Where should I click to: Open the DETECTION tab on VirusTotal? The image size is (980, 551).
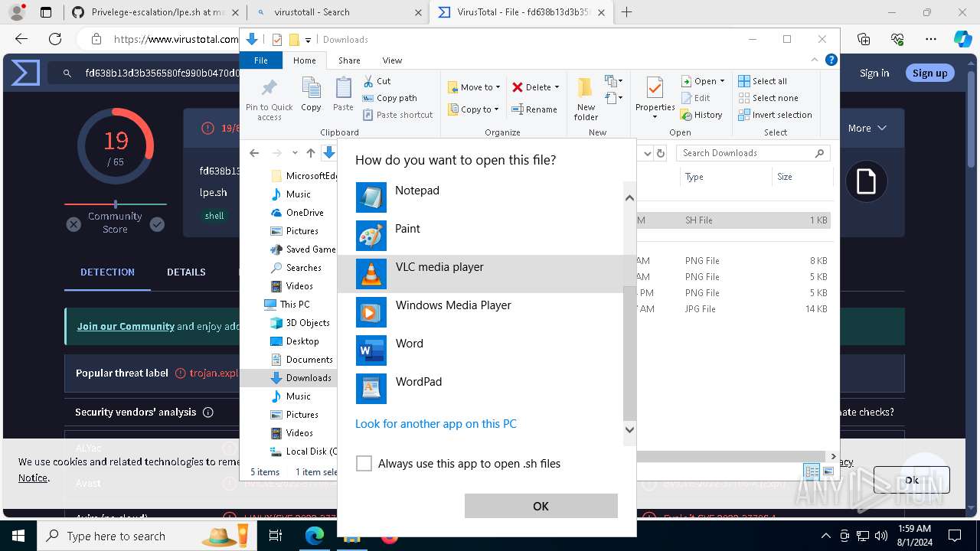(107, 272)
